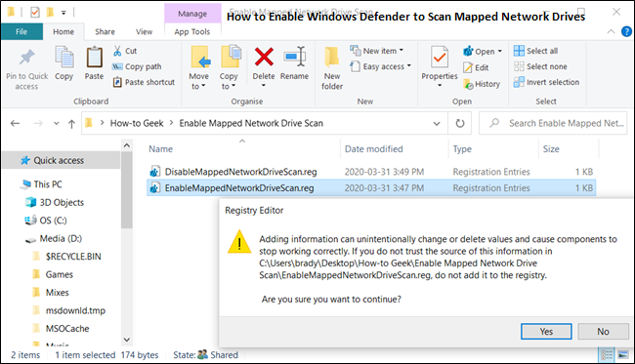Decline with No in Registry Editor
Image resolution: width=635 pixels, height=364 pixels.
point(603,332)
